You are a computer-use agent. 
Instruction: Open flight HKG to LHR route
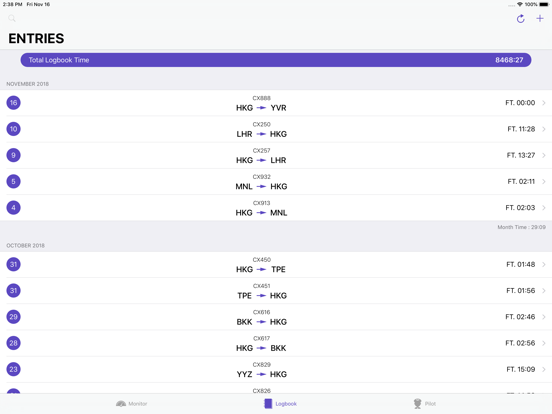click(x=261, y=160)
